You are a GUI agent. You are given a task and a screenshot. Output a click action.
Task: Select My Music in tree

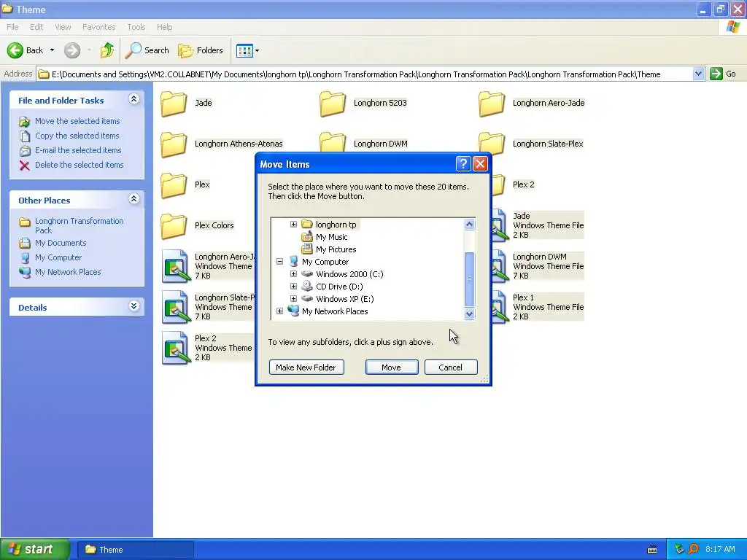point(332,237)
